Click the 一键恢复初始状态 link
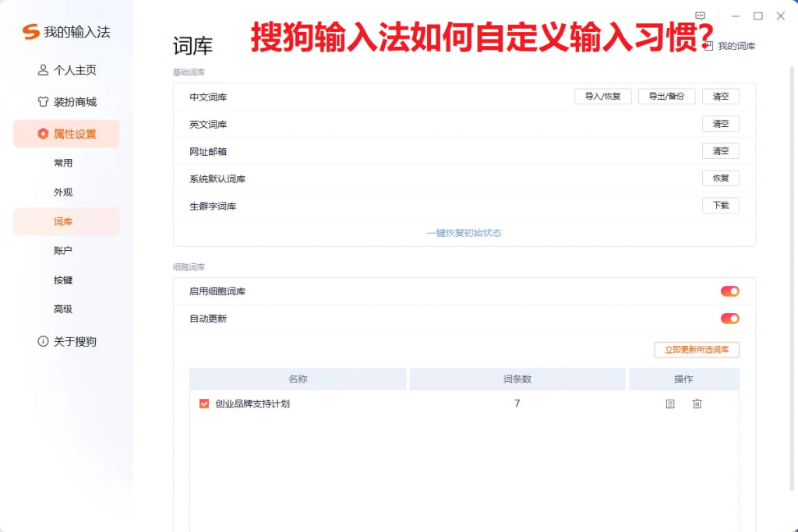This screenshot has width=798, height=532. click(x=464, y=232)
